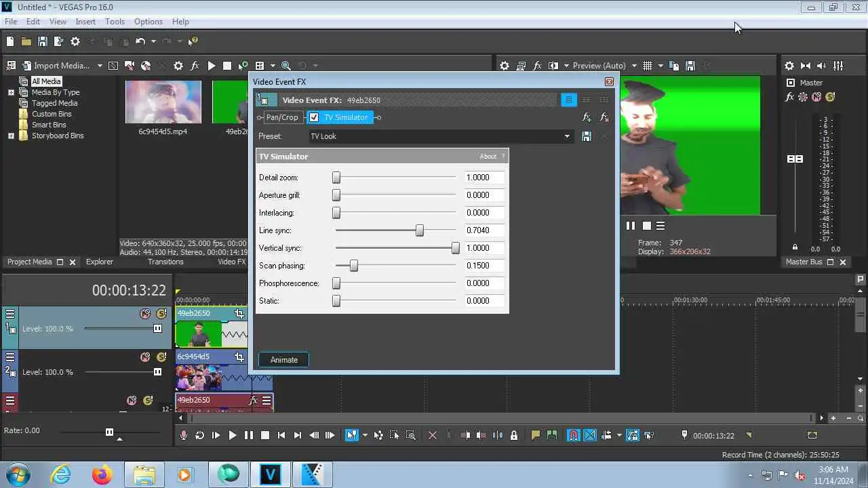Image resolution: width=868 pixels, height=488 pixels.
Task: Start preview in Project Media toolbar
Action: (212, 66)
